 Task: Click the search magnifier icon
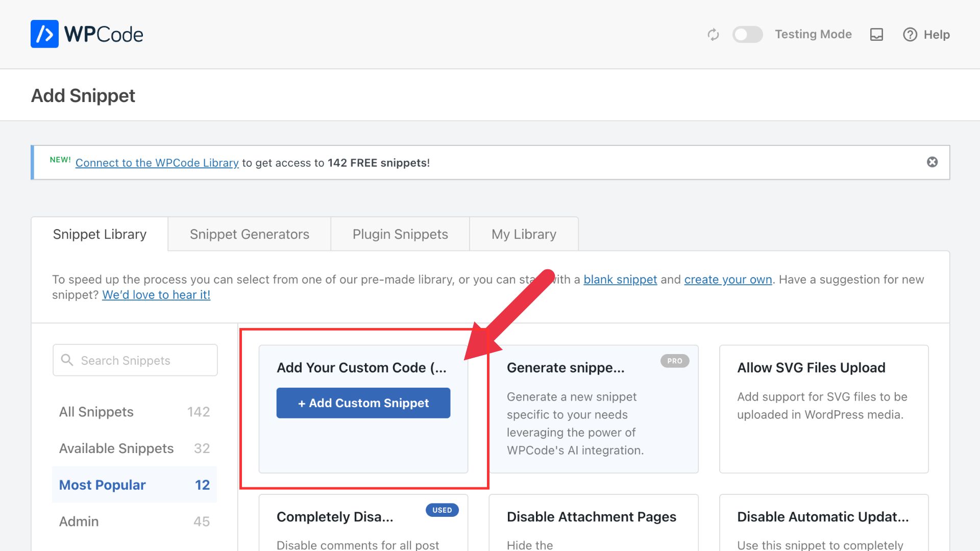click(x=67, y=360)
